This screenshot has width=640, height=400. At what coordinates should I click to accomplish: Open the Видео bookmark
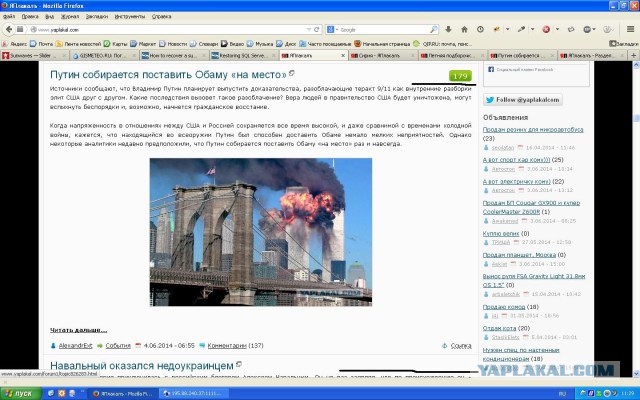(x=233, y=44)
